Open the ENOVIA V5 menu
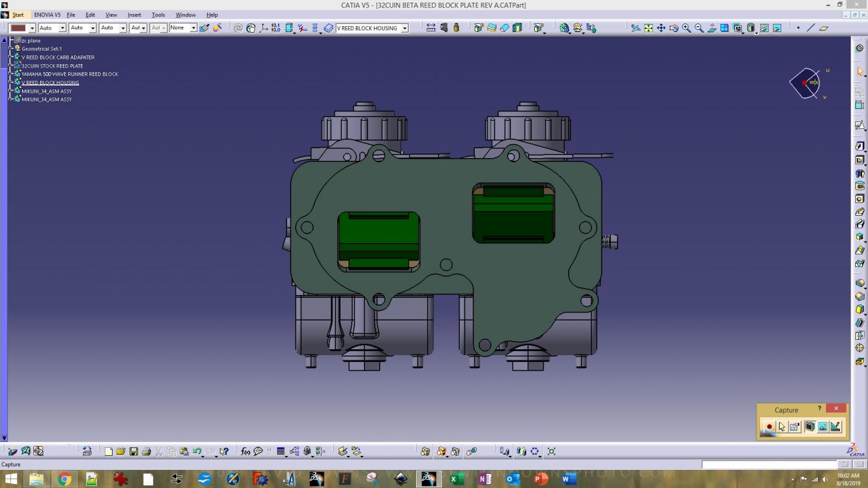Screen dimensions: 868x488 47,15
